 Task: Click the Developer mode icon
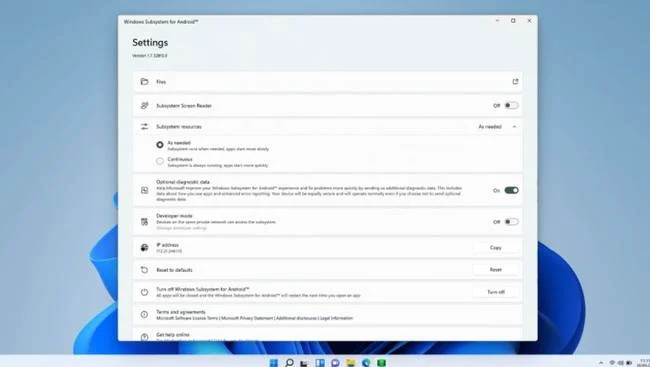tap(144, 222)
